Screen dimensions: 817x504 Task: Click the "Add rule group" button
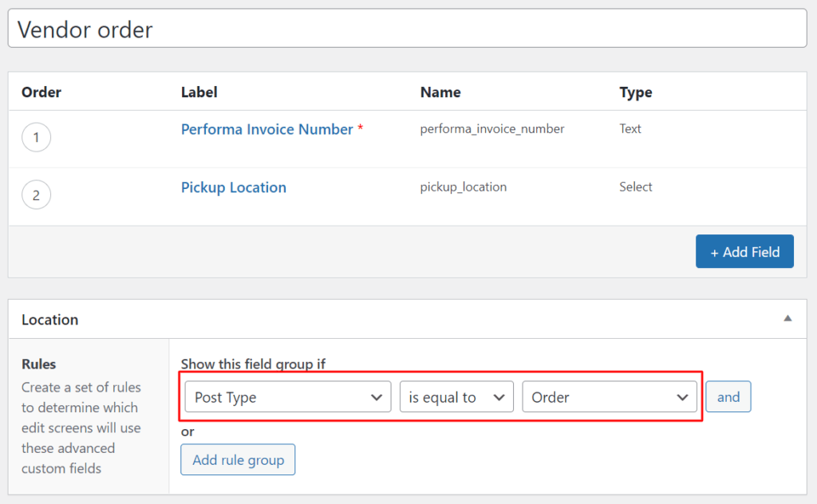coord(238,459)
